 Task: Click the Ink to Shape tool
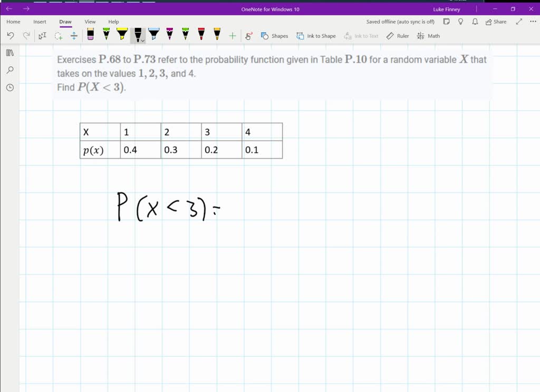point(316,36)
